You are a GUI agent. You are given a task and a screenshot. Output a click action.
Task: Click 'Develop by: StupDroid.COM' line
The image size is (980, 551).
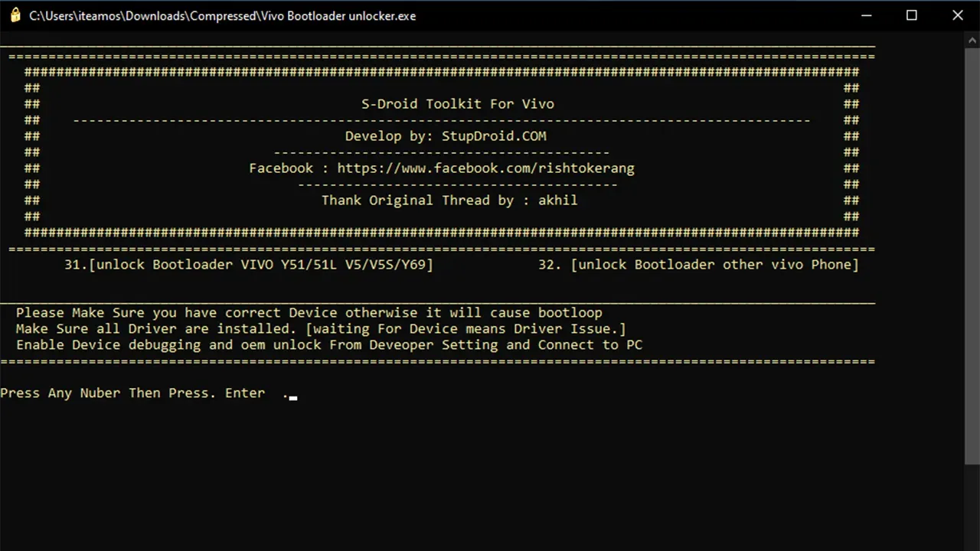446,136
